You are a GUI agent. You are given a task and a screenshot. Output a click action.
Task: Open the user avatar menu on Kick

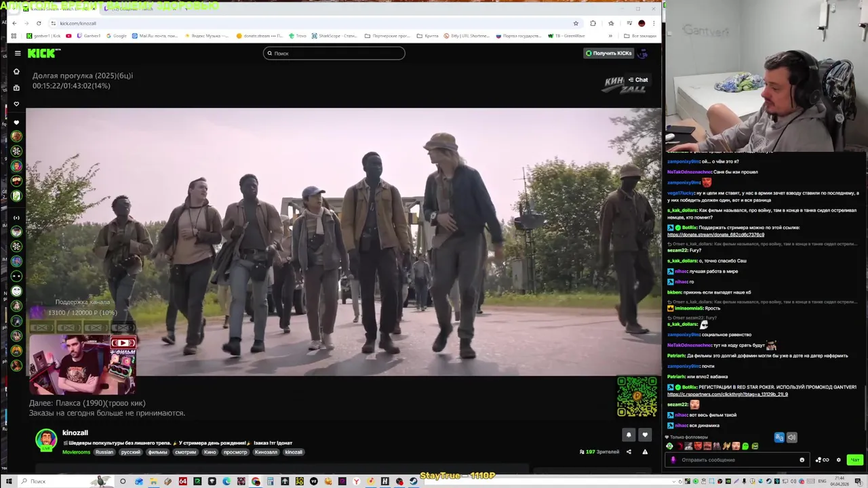(643, 53)
